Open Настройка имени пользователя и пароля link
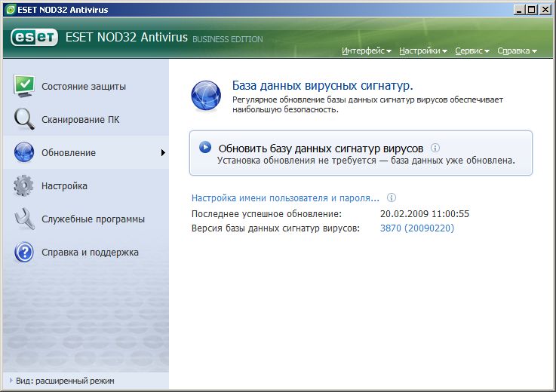556x392 pixels. (285, 198)
